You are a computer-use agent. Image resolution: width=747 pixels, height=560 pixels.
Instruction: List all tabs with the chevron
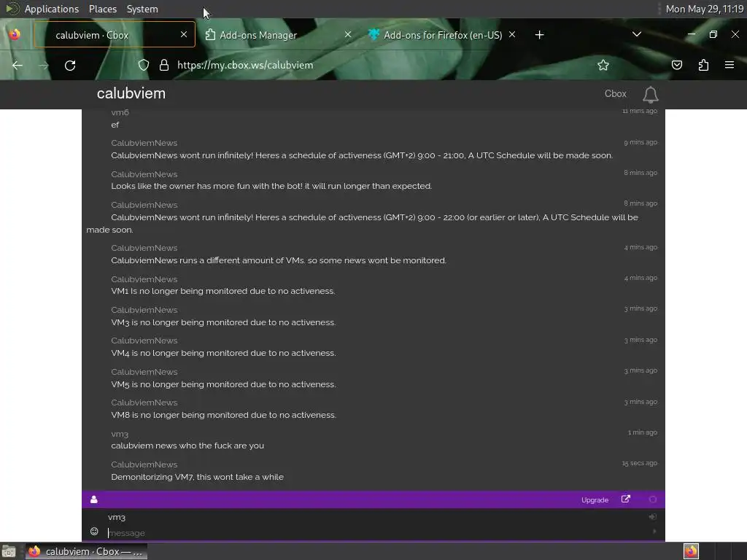click(x=636, y=34)
